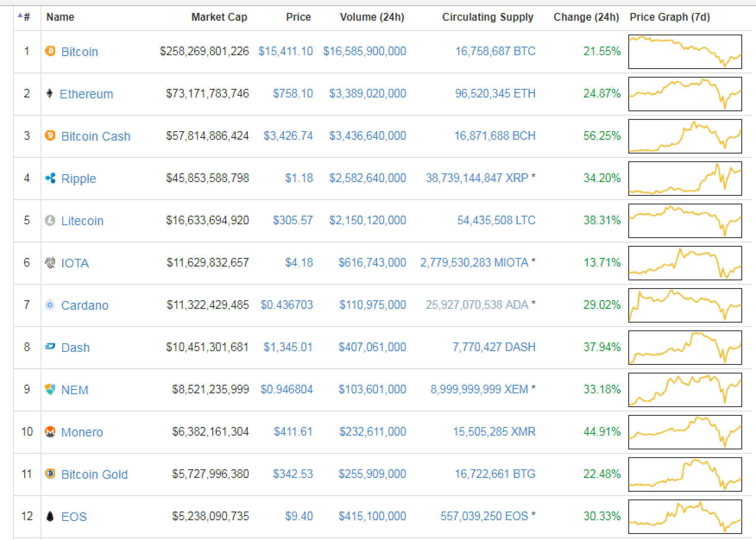Sort by Volume (24h) column header
This screenshot has height=540, width=756.
click(372, 17)
